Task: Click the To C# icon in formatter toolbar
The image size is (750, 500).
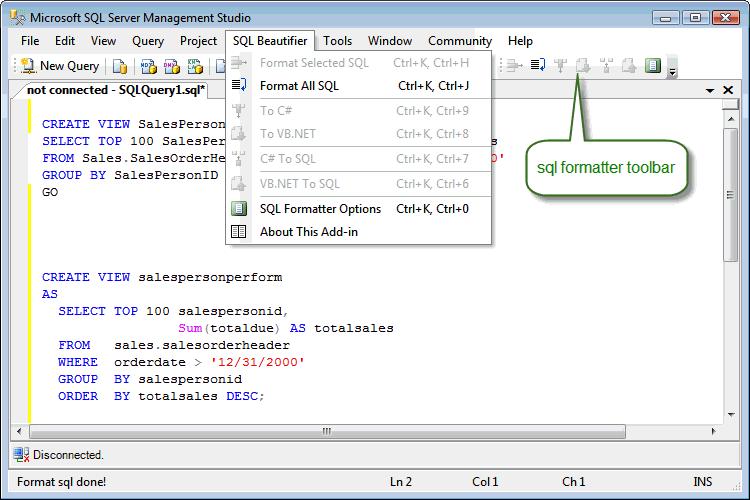Action: (561, 65)
